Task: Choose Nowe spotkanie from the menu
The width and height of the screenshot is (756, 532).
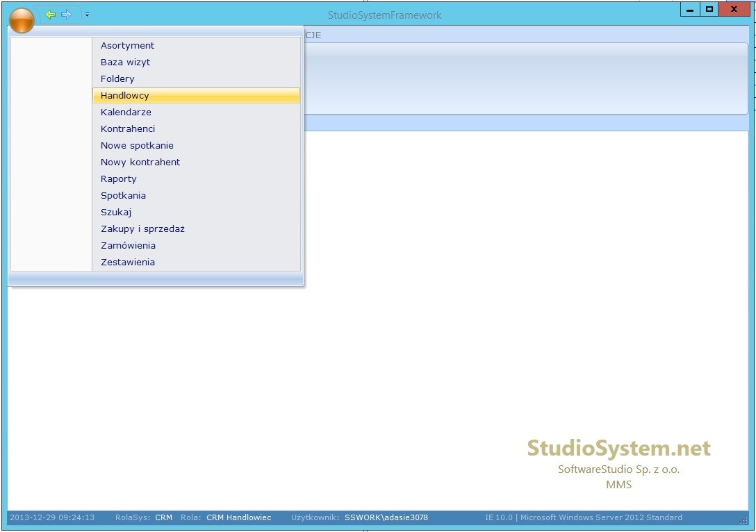Action: pos(196,146)
